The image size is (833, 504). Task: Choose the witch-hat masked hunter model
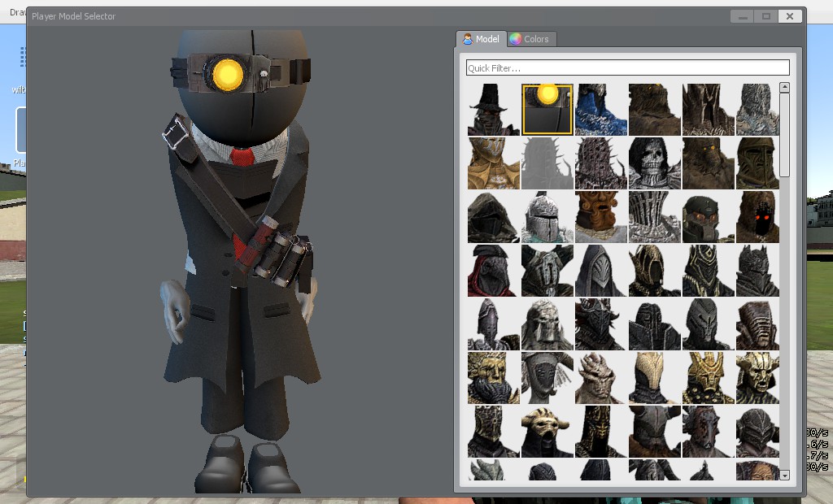[494, 110]
